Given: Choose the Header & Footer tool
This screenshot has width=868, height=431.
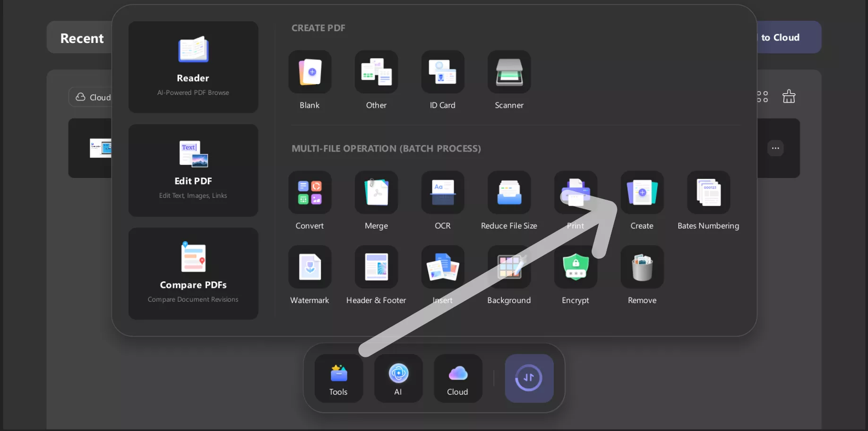Looking at the screenshot, I should click(376, 267).
